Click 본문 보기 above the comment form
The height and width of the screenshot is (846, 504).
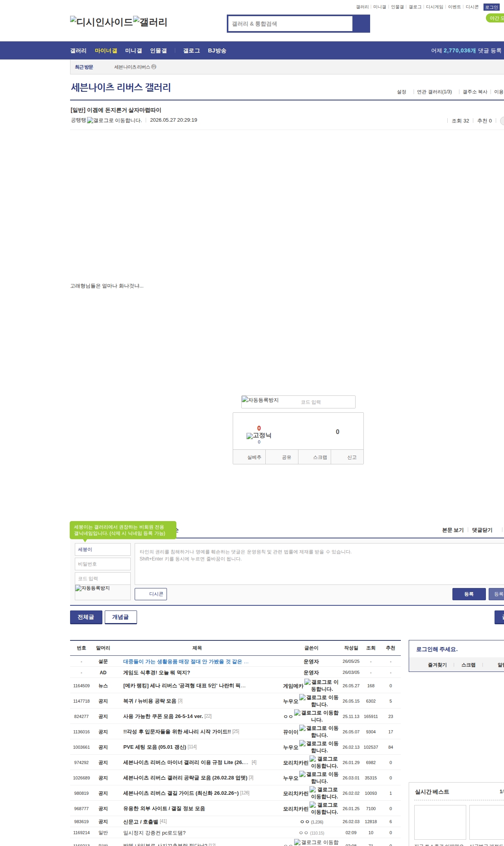[x=453, y=530]
